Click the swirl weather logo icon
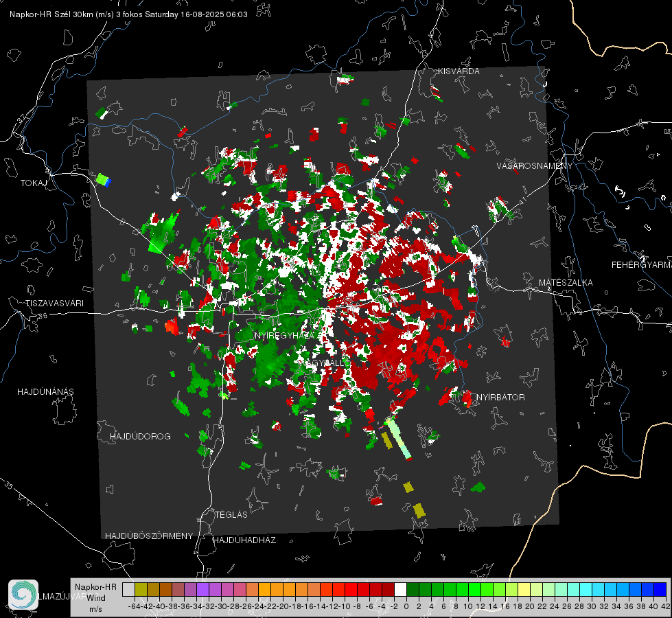This screenshot has width=672, height=618. pyautogui.click(x=23, y=595)
